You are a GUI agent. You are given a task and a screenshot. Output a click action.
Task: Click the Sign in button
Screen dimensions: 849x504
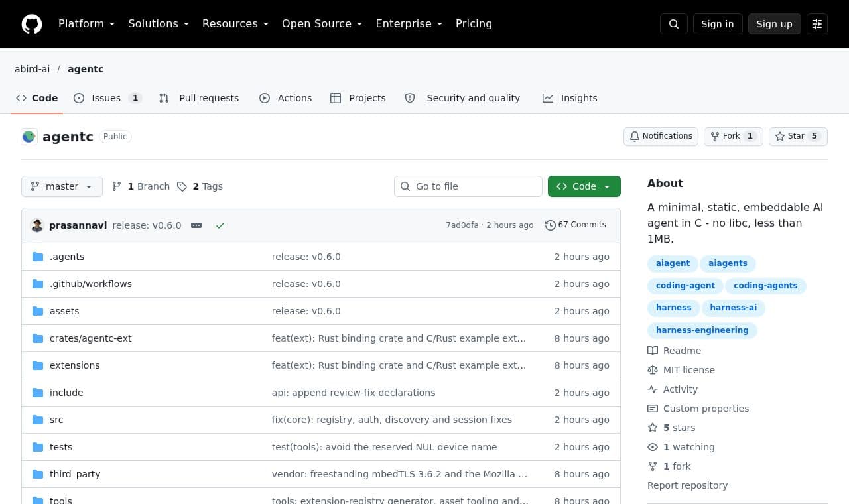point(718,24)
